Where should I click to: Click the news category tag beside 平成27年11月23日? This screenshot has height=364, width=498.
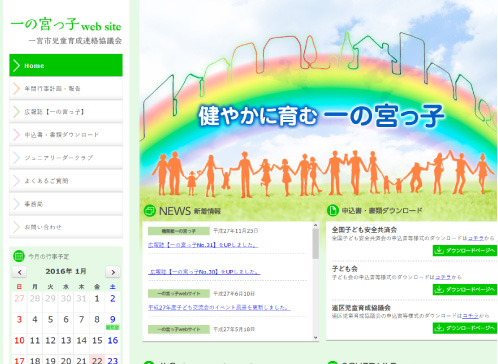click(x=179, y=231)
